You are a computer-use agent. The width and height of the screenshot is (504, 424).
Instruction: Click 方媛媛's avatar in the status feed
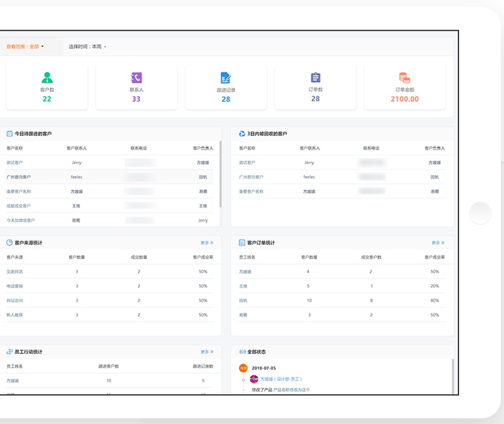[x=254, y=379]
